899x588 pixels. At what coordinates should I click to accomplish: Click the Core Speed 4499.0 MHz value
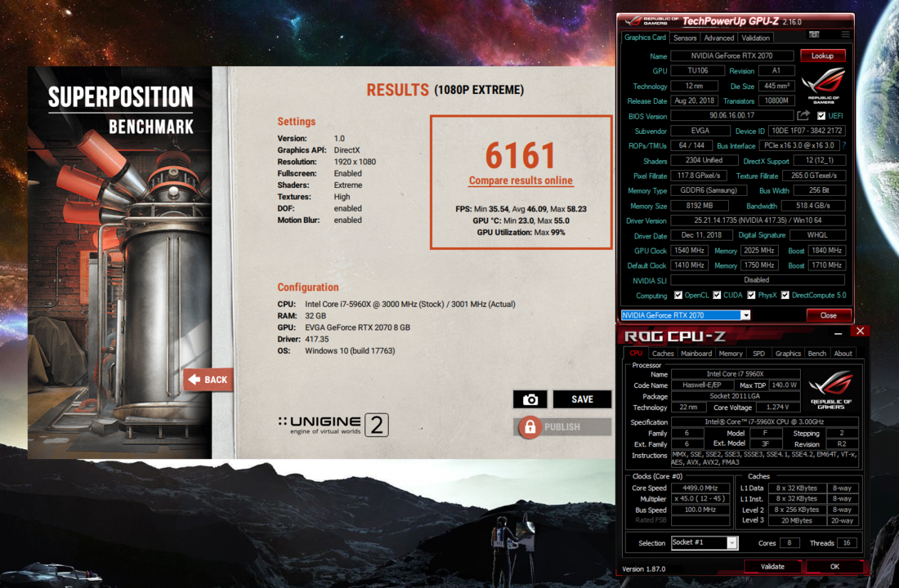[x=700, y=488]
